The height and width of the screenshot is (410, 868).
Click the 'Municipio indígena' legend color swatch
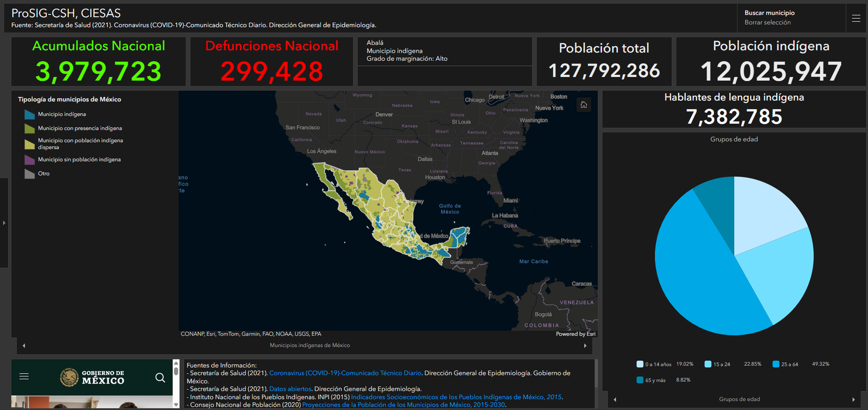click(29, 114)
